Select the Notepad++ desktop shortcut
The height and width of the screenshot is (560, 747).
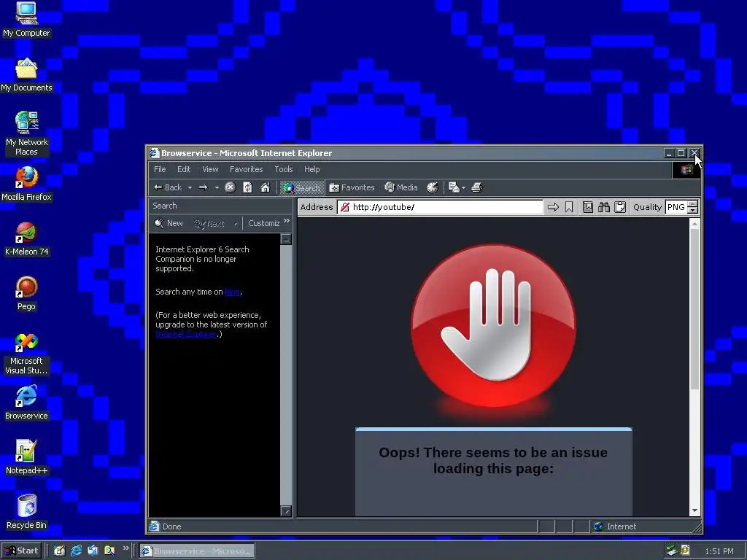pyautogui.click(x=26, y=458)
